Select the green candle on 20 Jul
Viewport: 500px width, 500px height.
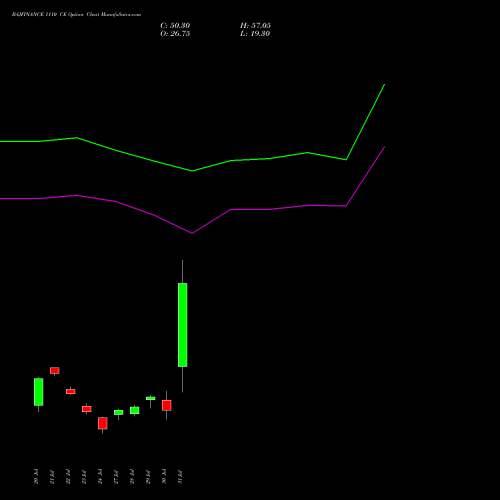(x=39, y=392)
